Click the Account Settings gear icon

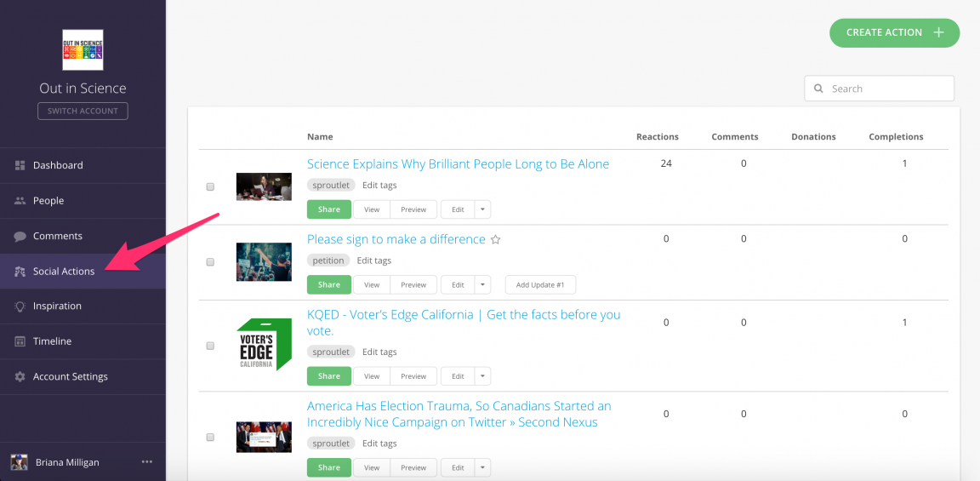[x=20, y=376]
